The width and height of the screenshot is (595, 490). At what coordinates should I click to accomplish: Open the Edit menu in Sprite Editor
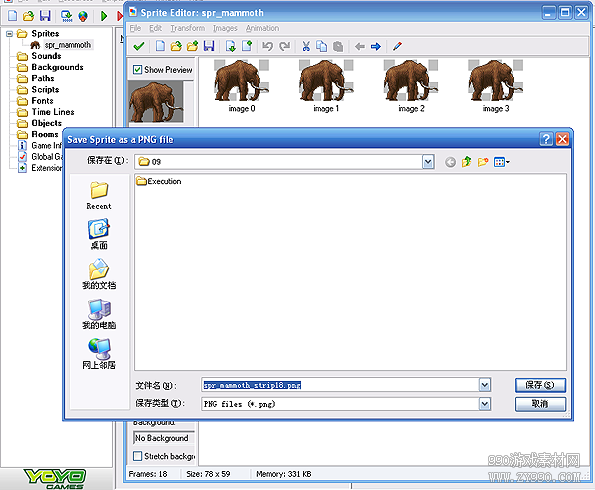click(155, 28)
